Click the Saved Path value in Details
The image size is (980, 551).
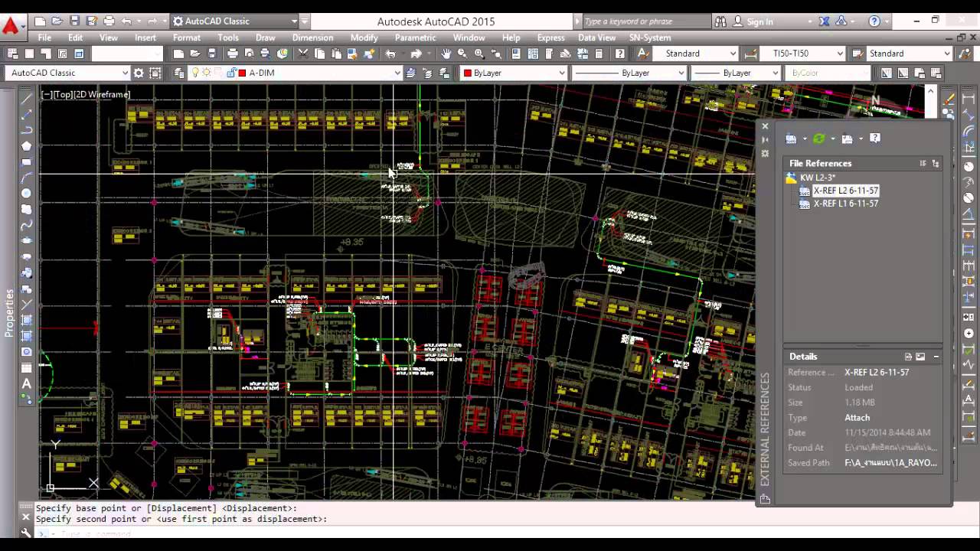click(890, 463)
